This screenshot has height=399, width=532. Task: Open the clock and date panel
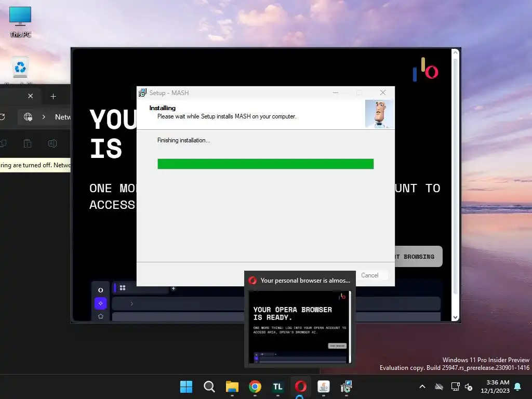[x=495, y=387]
